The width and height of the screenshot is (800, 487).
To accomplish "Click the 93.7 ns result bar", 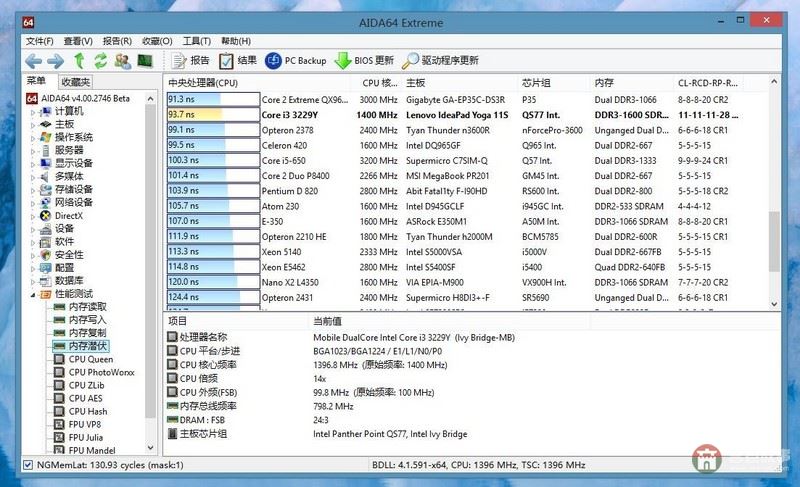I will 213,114.
